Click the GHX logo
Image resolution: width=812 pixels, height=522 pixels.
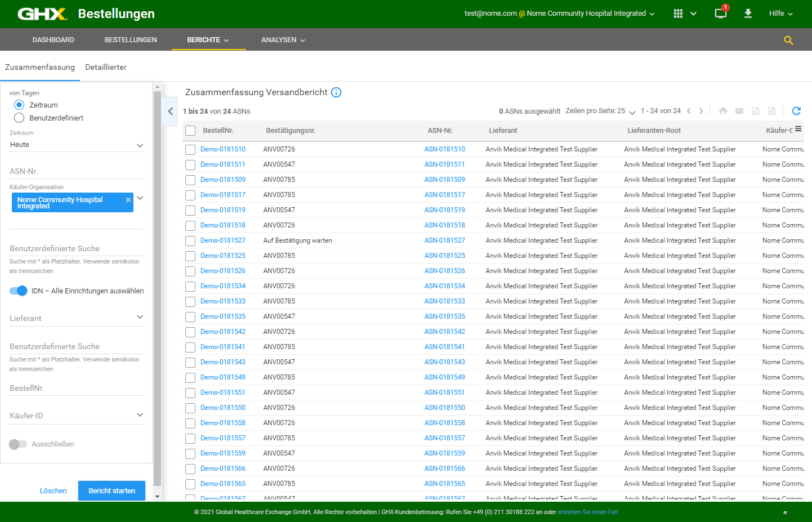coord(42,14)
